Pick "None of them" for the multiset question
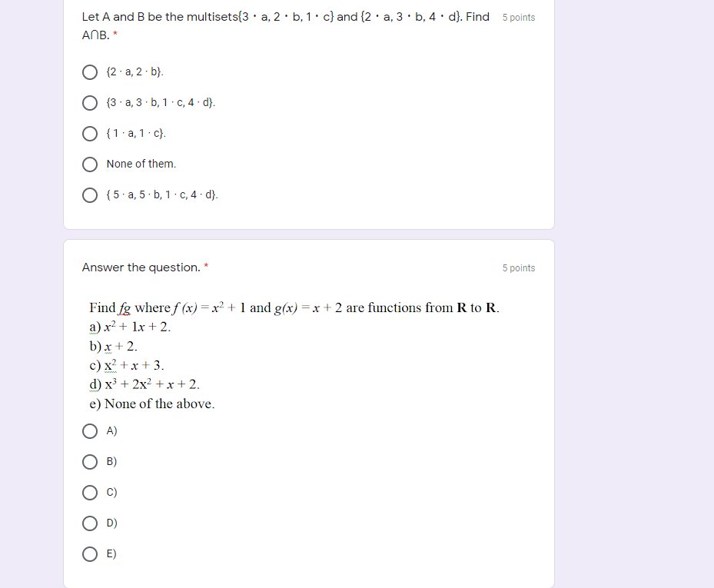714x588 pixels. (x=90, y=164)
